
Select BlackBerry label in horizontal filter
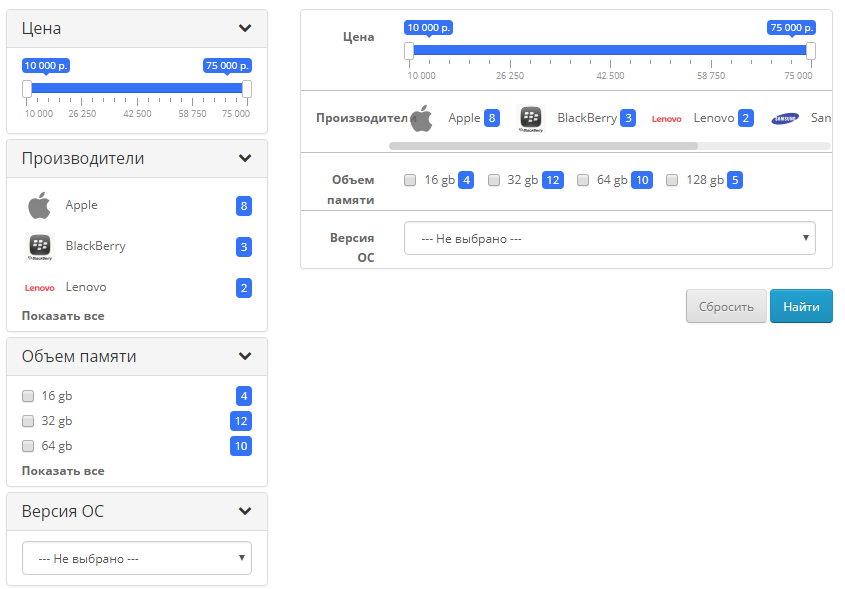587,118
